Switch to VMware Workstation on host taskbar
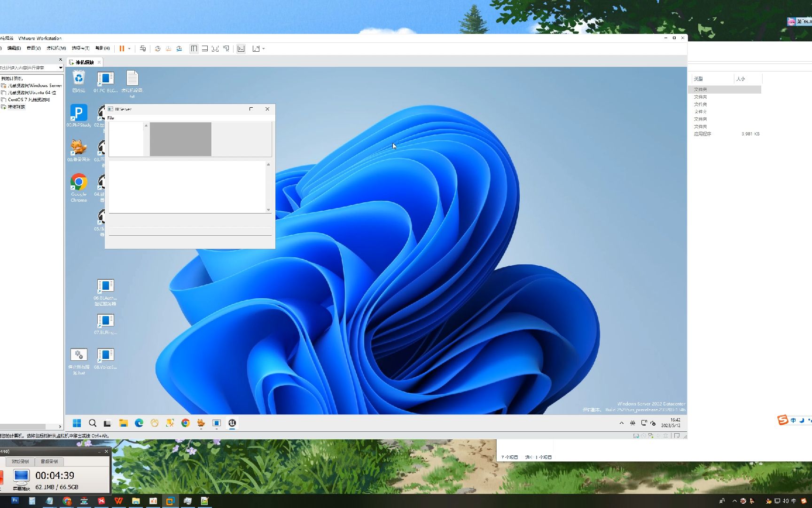 point(170,501)
